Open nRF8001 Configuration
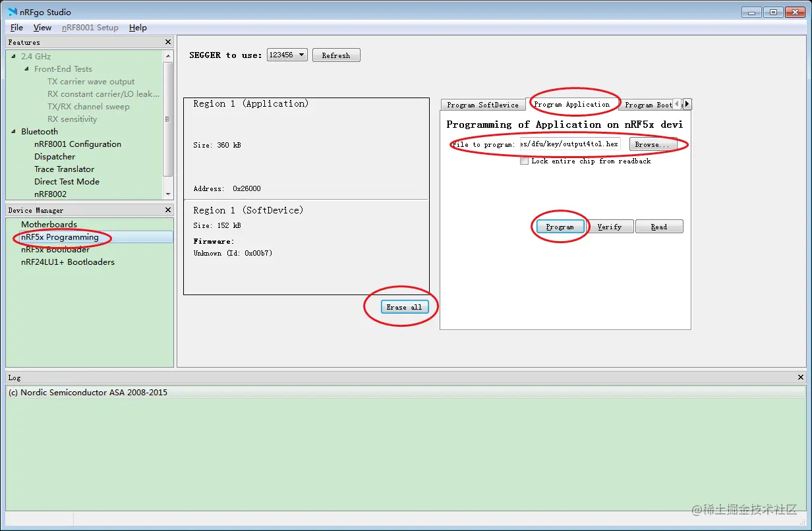Viewport: 812px width, 531px height. tap(78, 144)
